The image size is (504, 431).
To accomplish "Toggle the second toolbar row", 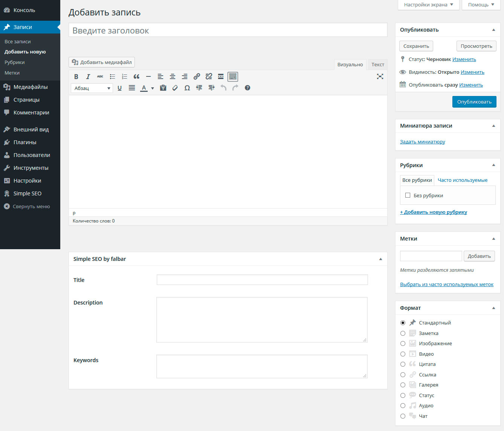I will coord(233,76).
